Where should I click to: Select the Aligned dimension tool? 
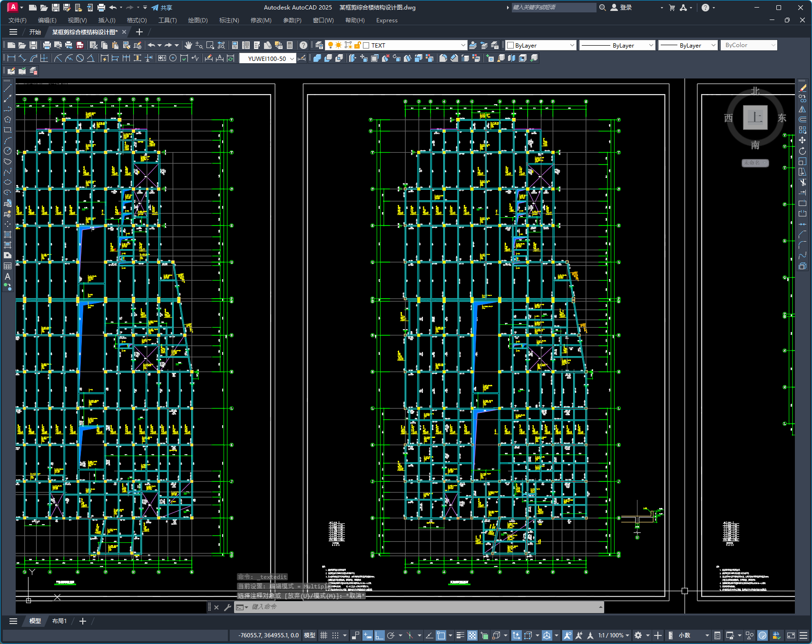(x=22, y=58)
